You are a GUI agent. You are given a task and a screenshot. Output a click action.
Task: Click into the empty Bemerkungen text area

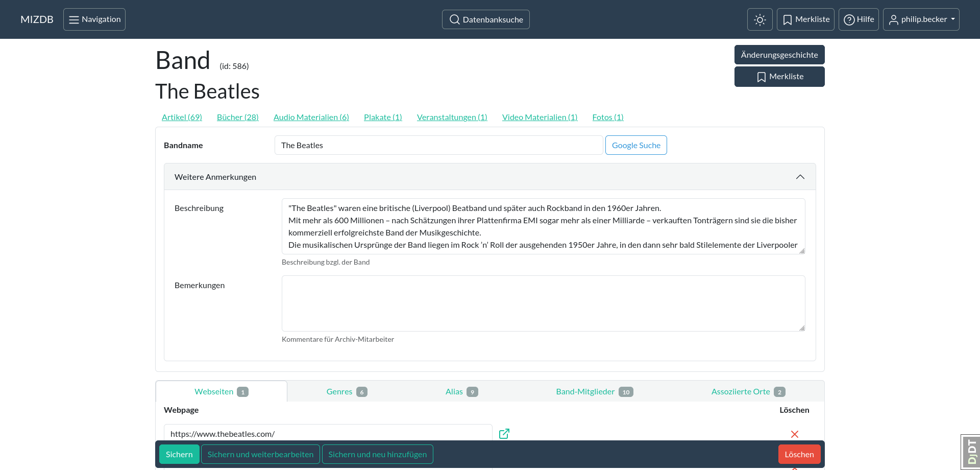click(544, 303)
